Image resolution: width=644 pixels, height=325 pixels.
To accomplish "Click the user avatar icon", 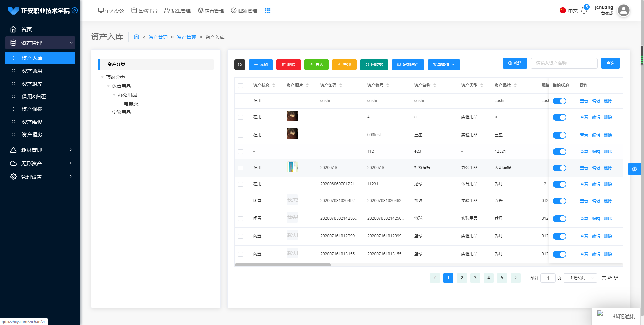I will pyautogui.click(x=624, y=10).
